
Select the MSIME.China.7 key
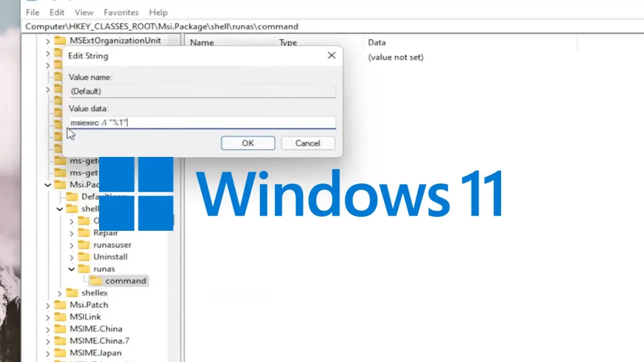(x=99, y=341)
